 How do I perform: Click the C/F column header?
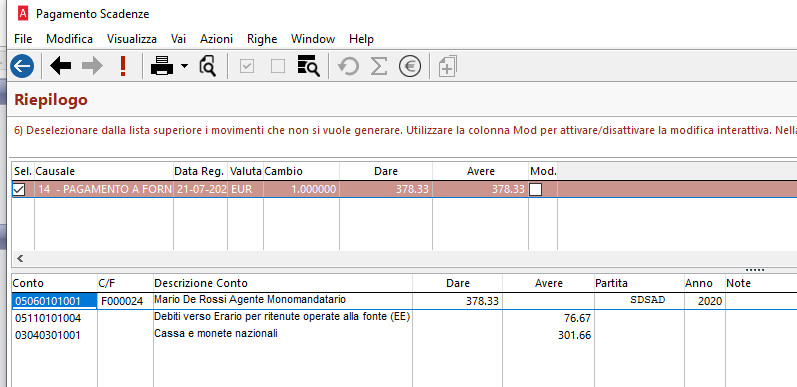click(x=125, y=283)
